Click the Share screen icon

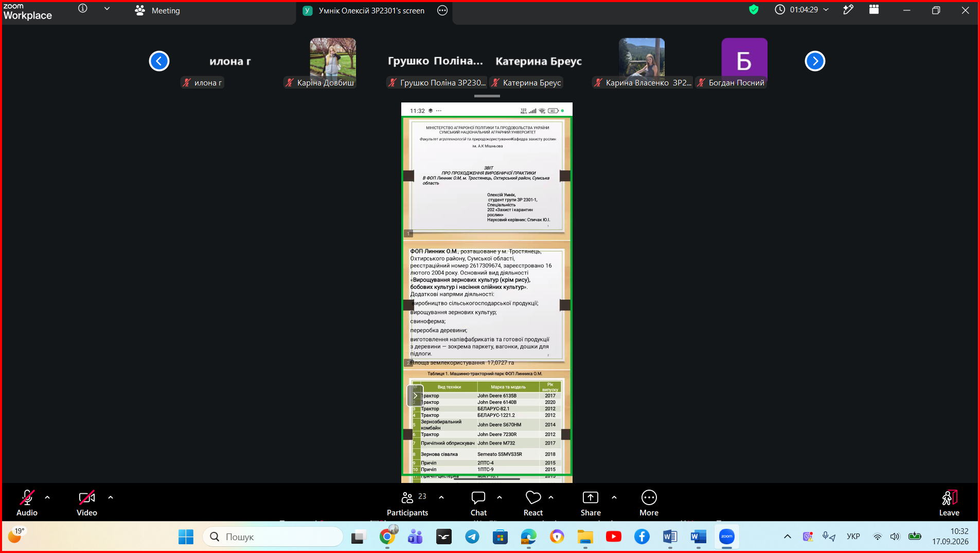coord(590,497)
